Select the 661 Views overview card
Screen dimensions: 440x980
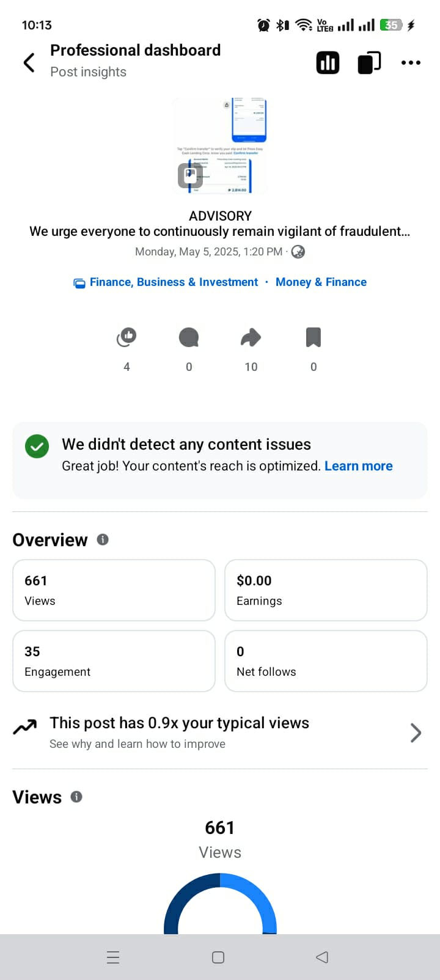(114, 590)
